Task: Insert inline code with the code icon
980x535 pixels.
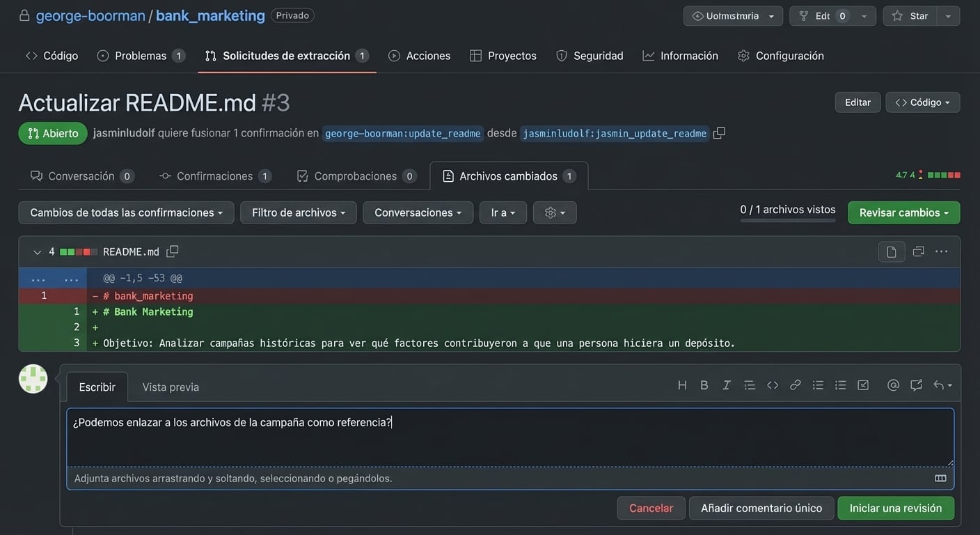Action: (773, 385)
